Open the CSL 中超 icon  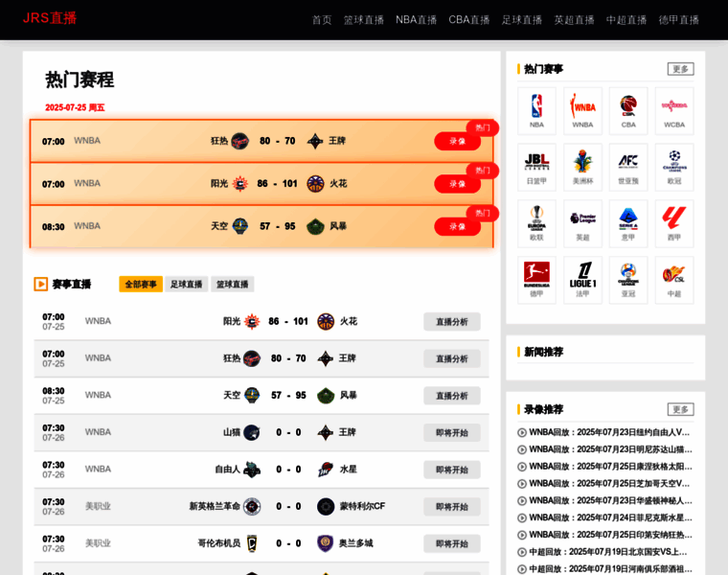pos(674,280)
